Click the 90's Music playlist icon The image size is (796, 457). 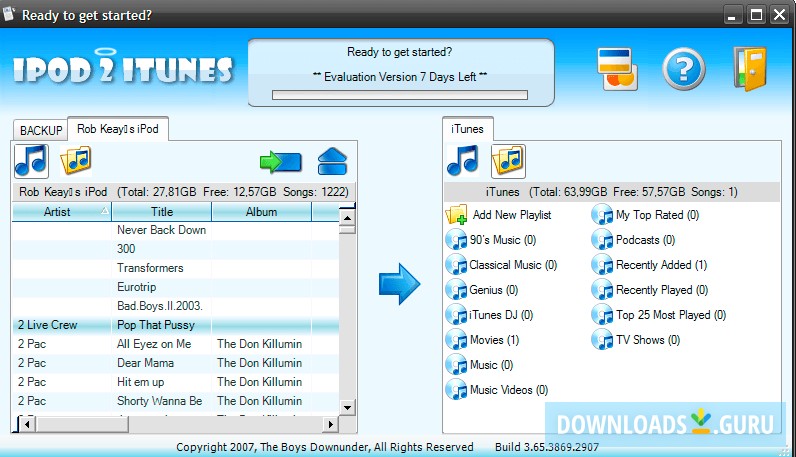[456, 240]
